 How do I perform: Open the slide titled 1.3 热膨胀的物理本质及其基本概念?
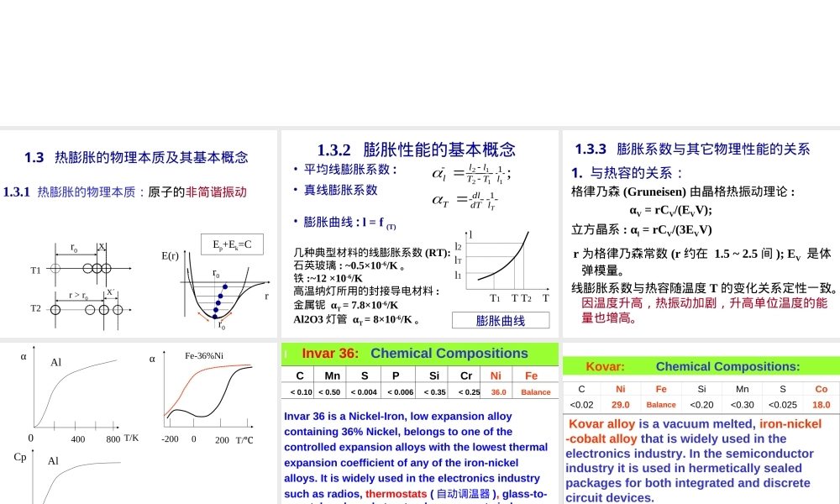(x=139, y=234)
